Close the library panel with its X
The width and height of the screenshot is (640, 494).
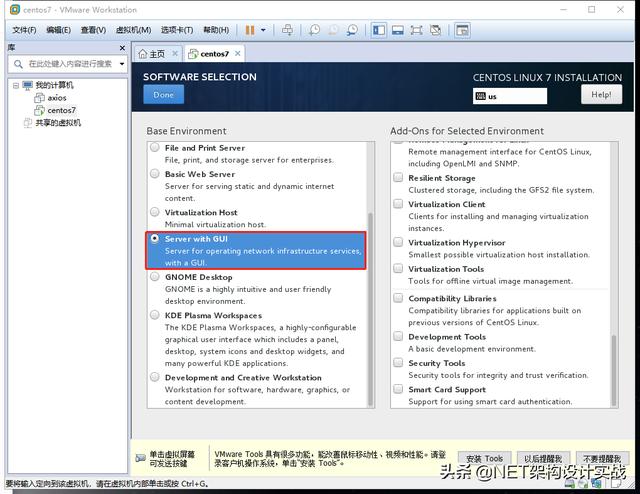tap(122, 48)
